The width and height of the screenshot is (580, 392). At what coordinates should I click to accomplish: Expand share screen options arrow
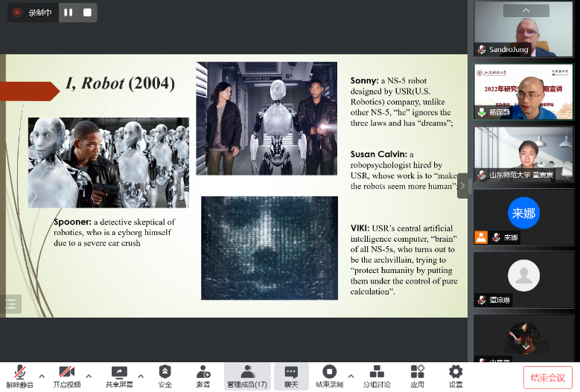point(141,375)
